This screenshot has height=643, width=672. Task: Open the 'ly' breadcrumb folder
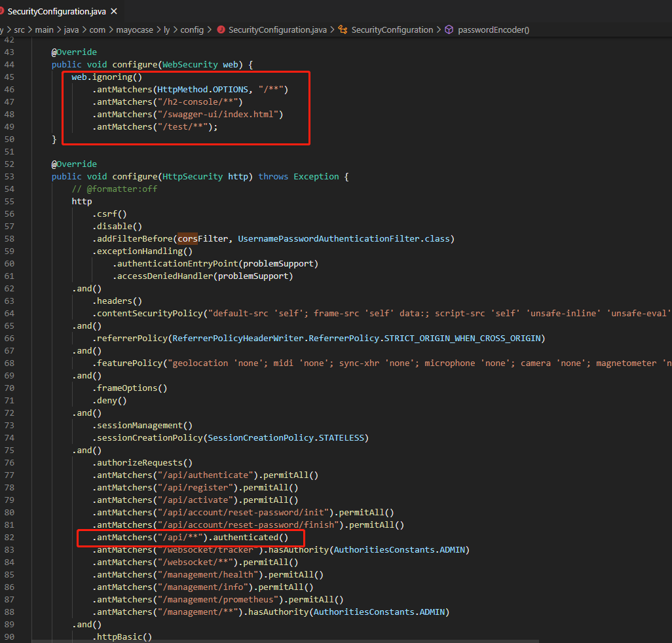coord(167,30)
